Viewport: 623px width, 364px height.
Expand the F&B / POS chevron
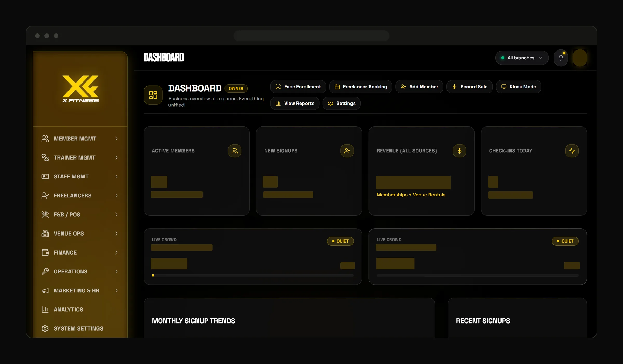click(x=116, y=214)
